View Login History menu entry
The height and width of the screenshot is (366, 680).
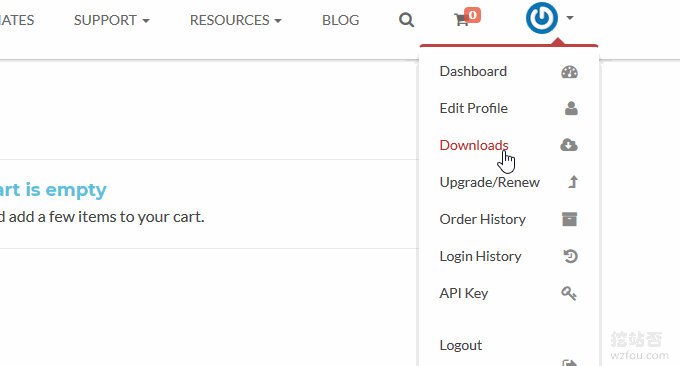pos(481,256)
